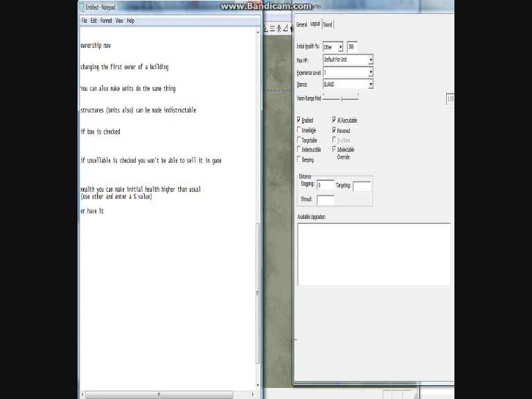
Task: Click the line about structures made indestructable
Action: pyautogui.click(x=139, y=110)
